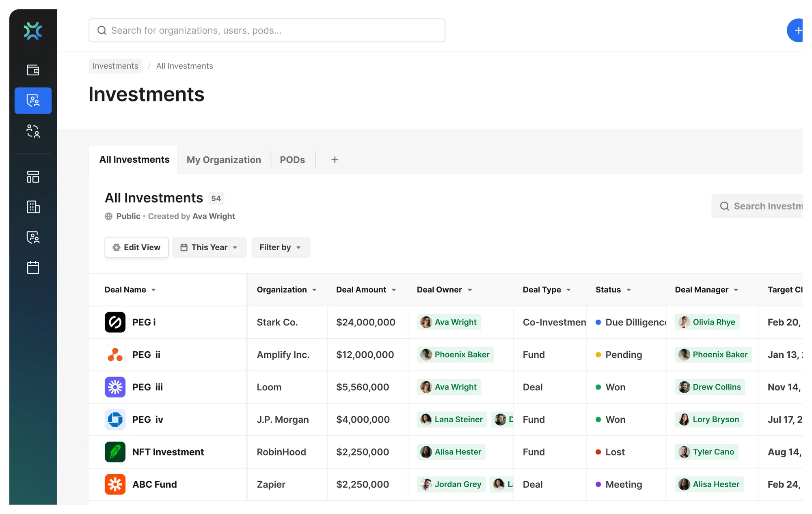Click the Lory Bryson manager tag
Screen dimensions: 812x514
(709, 419)
